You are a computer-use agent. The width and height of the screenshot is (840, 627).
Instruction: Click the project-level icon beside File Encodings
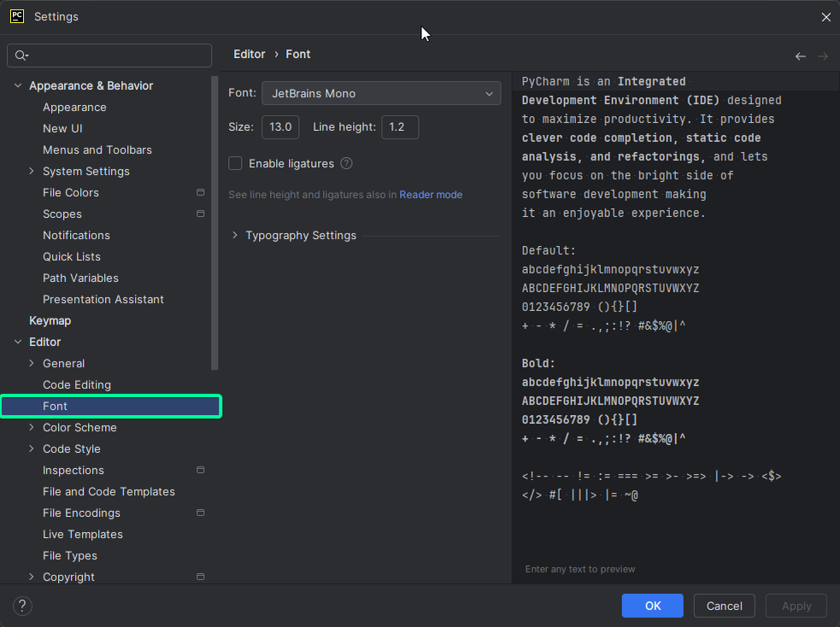[x=200, y=513]
